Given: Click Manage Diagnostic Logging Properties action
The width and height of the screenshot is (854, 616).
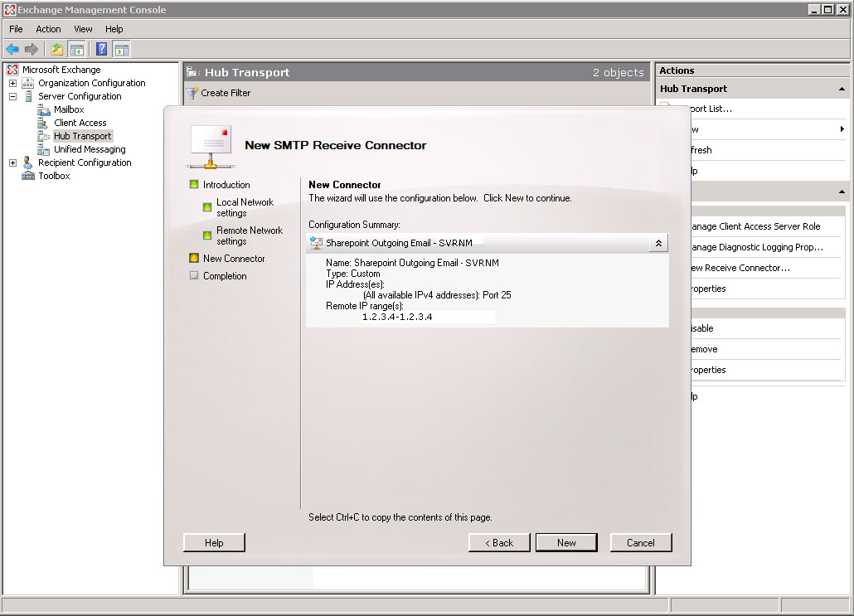Looking at the screenshot, I should (x=757, y=247).
